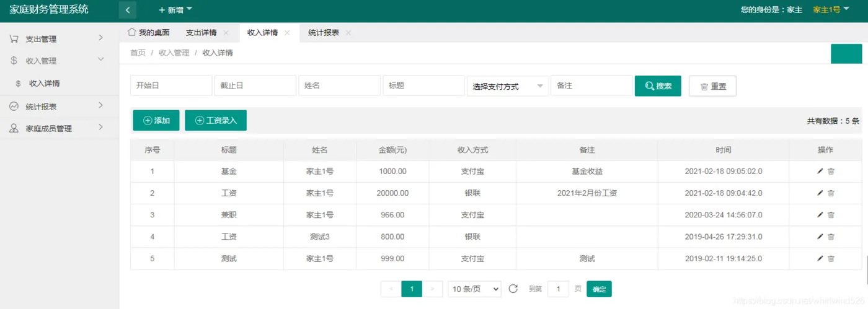Edit the 2021年2月份工资 row pencil icon

pos(820,193)
